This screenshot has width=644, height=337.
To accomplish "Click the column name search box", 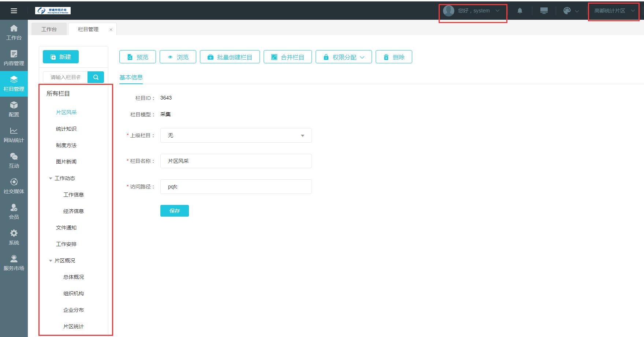I will click(66, 77).
